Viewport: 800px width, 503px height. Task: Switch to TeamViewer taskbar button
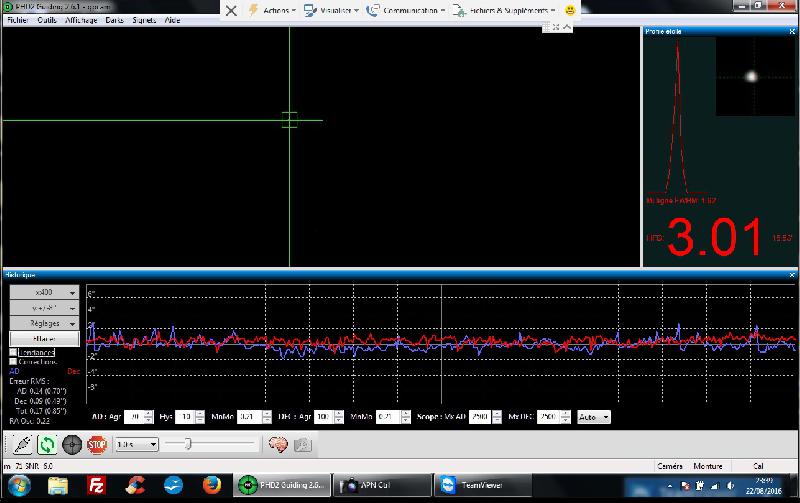pos(482,485)
